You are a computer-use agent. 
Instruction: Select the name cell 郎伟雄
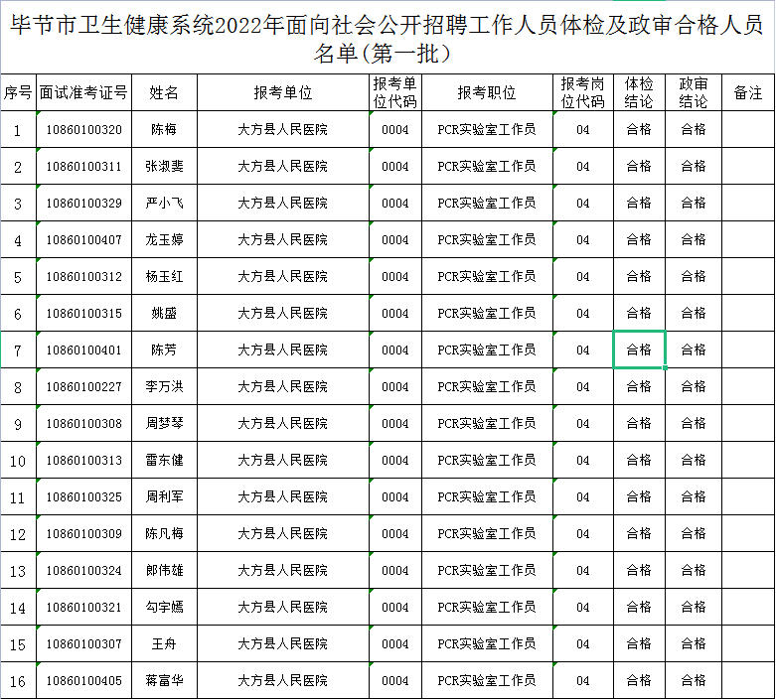click(x=164, y=570)
